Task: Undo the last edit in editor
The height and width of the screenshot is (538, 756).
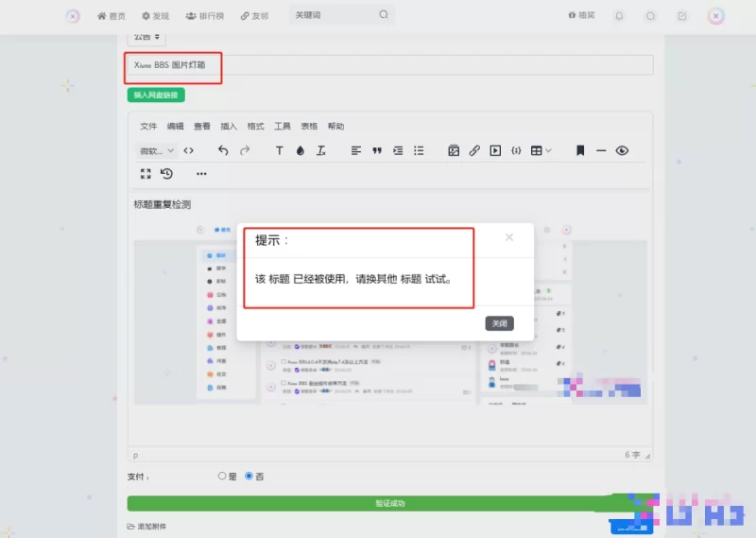Action: tap(223, 150)
